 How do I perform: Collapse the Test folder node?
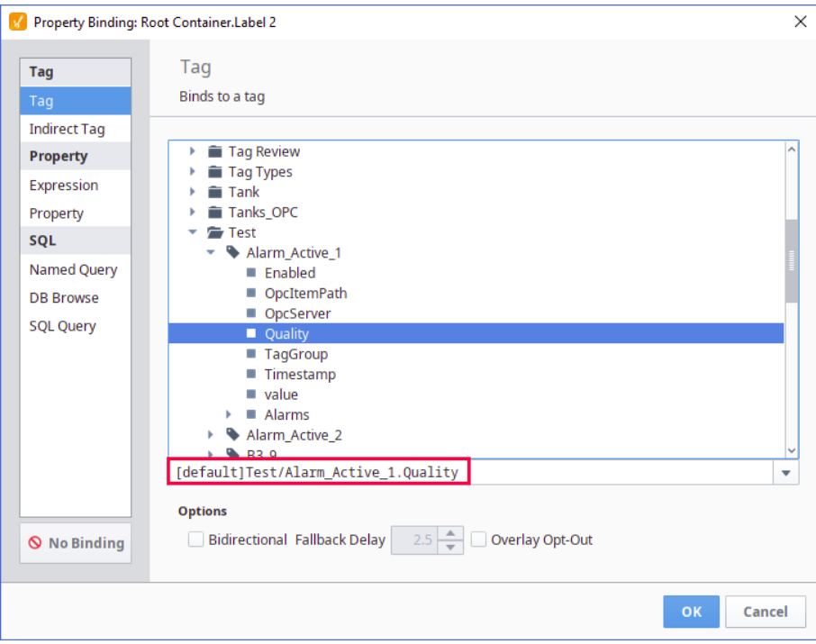192,232
